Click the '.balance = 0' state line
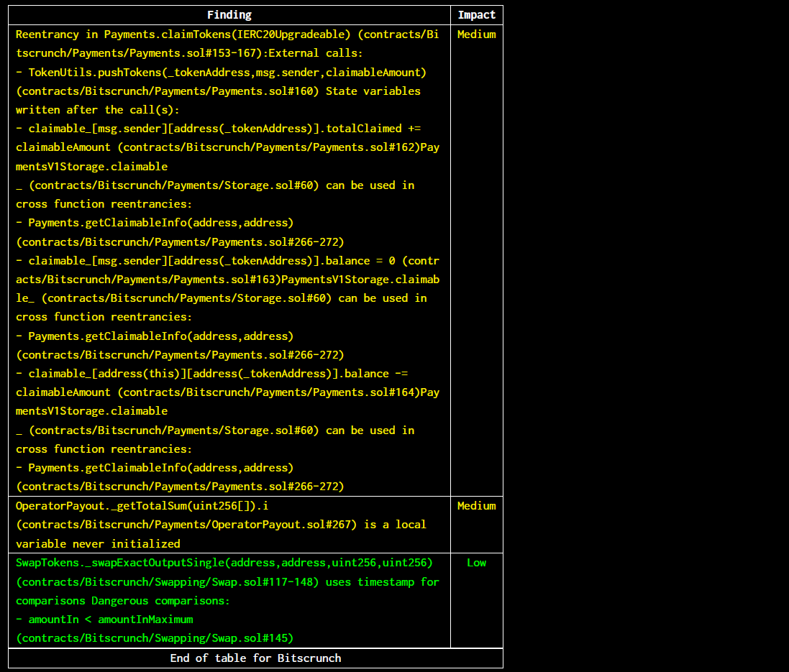 pos(227,261)
